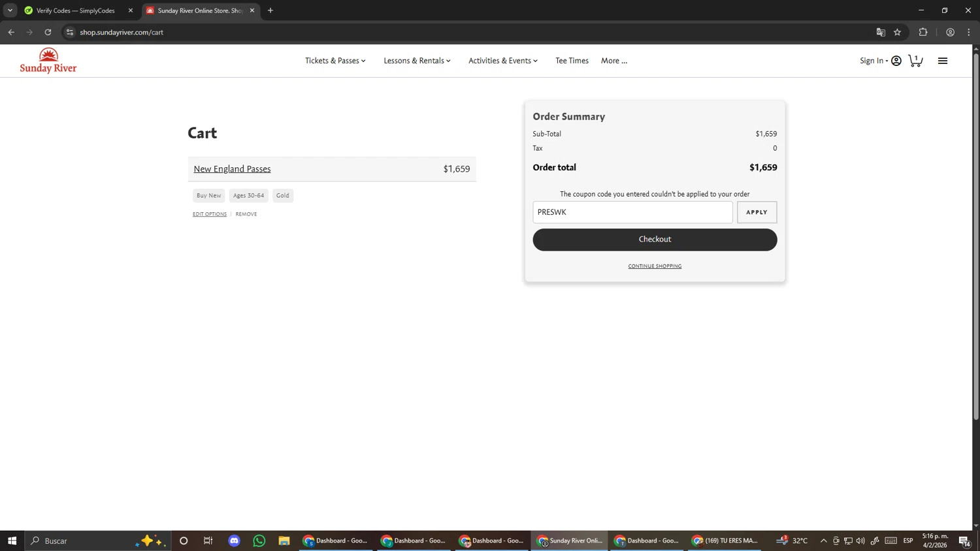The width and height of the screenshot is (980, 551).
Task: Open the Chrome profile icon
Action: [951, 32]
